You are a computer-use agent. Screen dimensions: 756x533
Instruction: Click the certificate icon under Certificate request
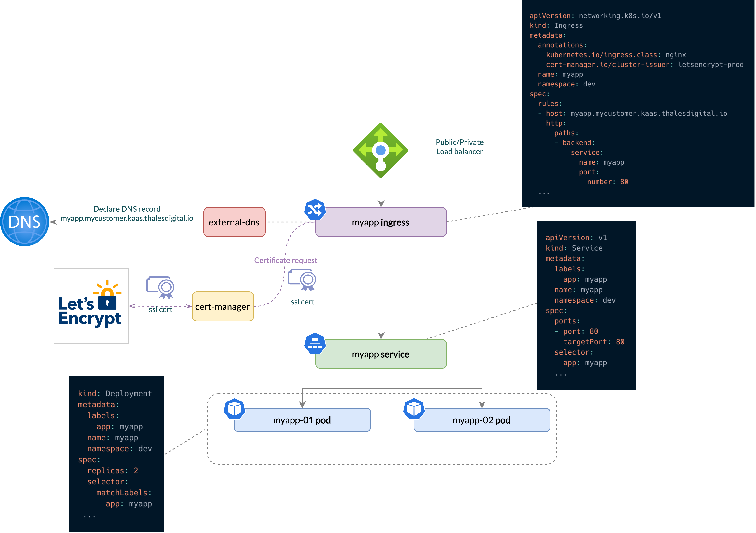302,280
